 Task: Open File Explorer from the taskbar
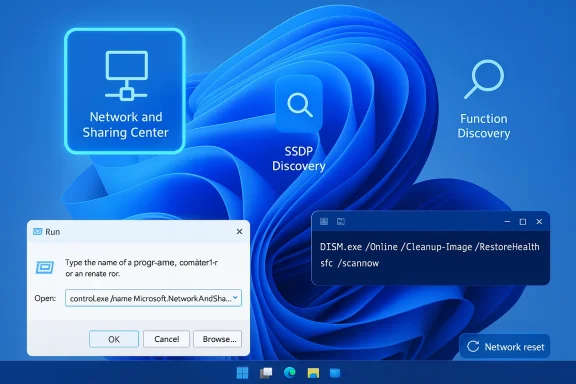pyautogui.click(x=313, y=373)
